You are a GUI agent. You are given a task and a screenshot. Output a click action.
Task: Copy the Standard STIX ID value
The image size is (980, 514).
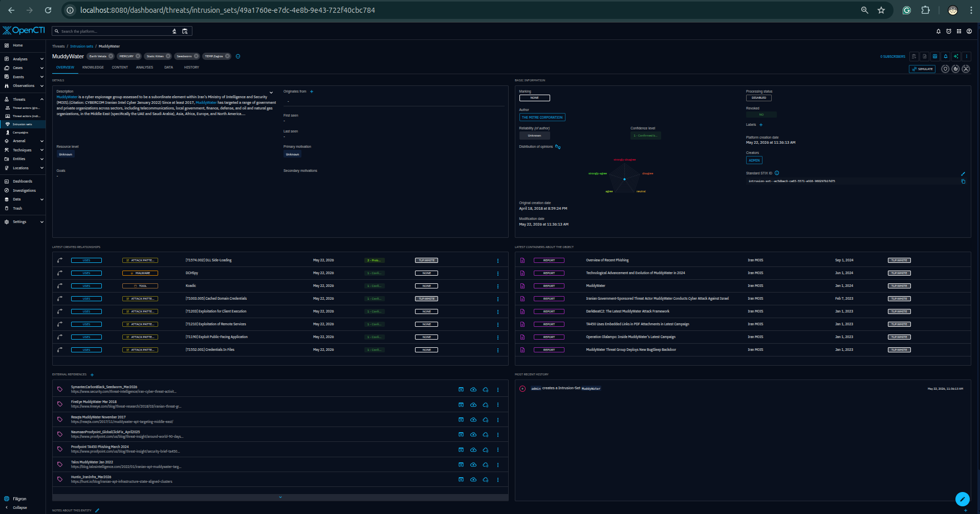[963, 181]
